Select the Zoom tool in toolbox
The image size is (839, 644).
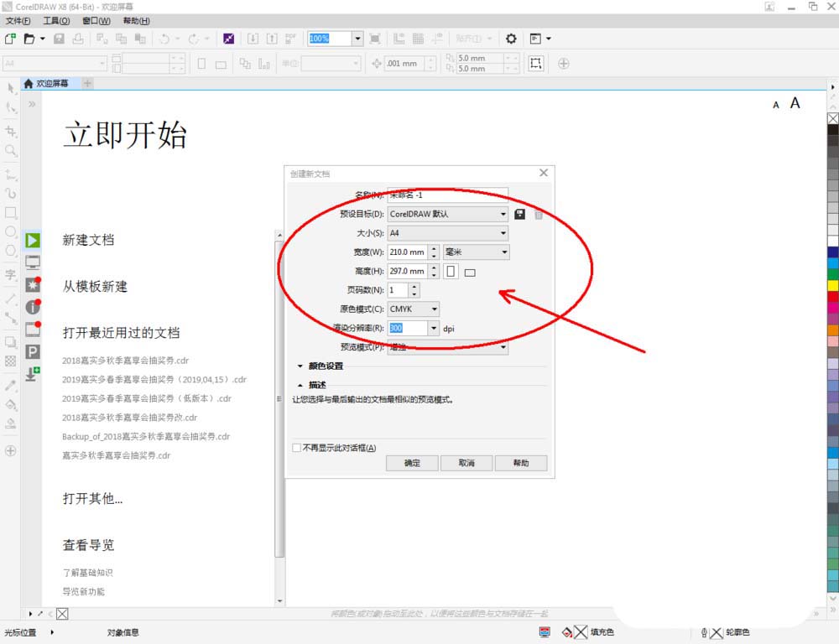coord(11,151)
